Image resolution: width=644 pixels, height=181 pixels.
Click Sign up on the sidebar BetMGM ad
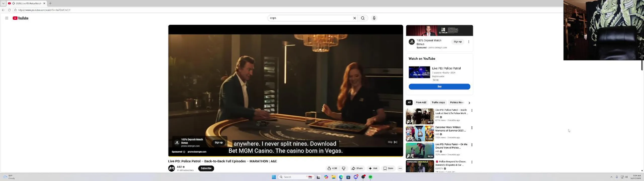[x=458, y=42]
